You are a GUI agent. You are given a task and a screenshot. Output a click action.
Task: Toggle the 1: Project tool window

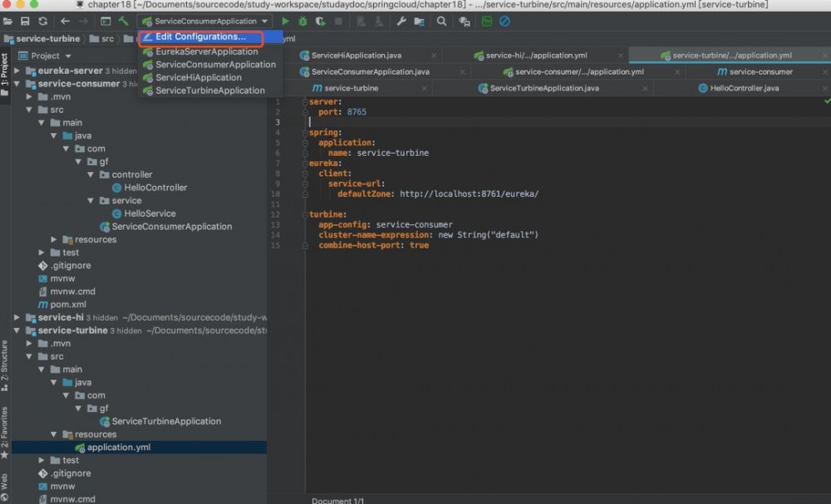(x=4, y=71)
